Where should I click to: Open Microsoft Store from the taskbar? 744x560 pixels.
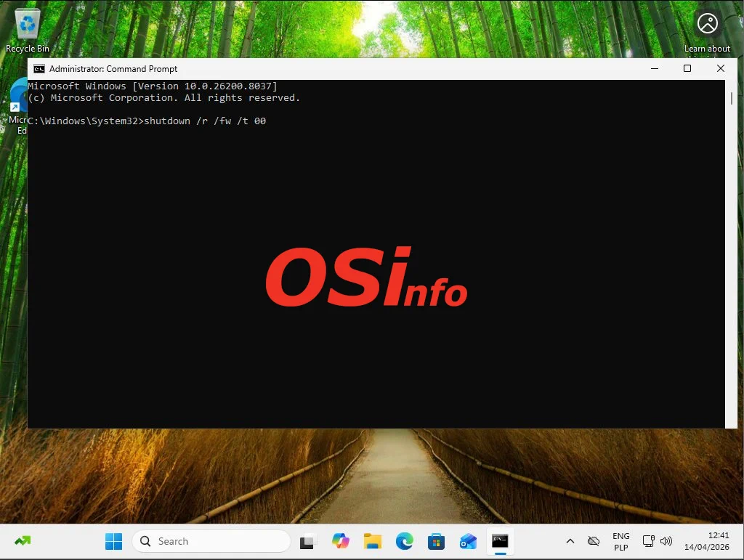[x=436, y=541]
